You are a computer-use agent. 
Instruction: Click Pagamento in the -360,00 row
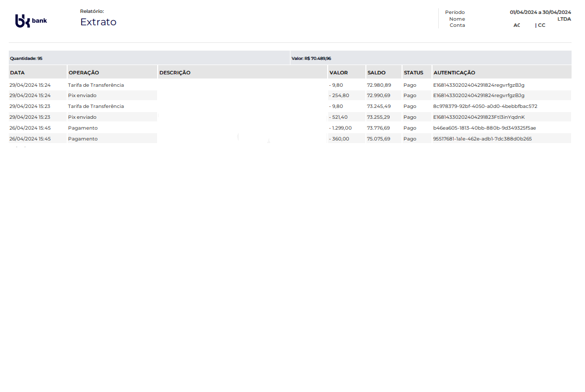pyautogui.click(x=83, y=139)
